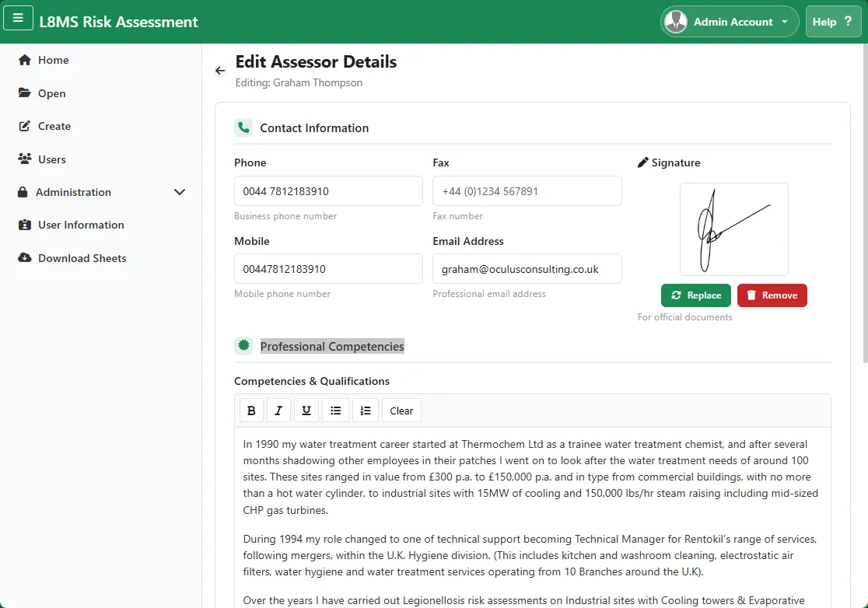Screen dimensions: 868x608
Task: Click into the Fax input field
Action: 527,190
